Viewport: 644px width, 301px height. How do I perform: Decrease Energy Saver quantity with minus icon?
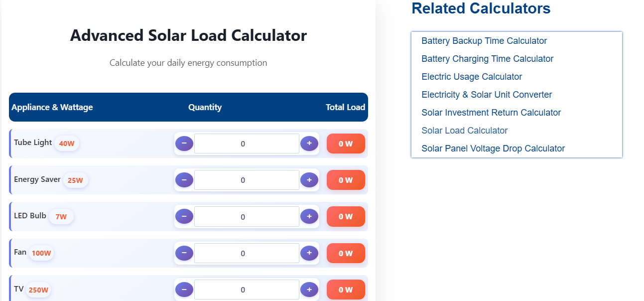[x=184, y=179]
